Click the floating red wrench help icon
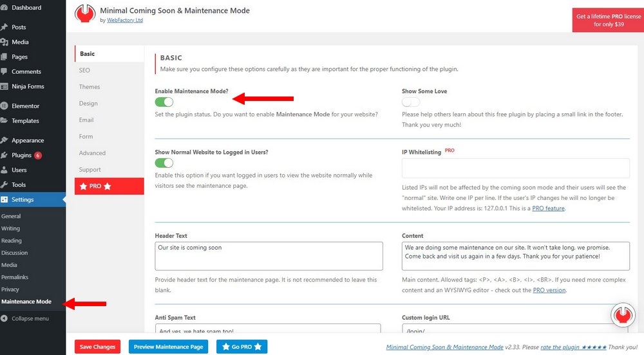Viewport: 644px width, 355px height. tap(623, 315)
